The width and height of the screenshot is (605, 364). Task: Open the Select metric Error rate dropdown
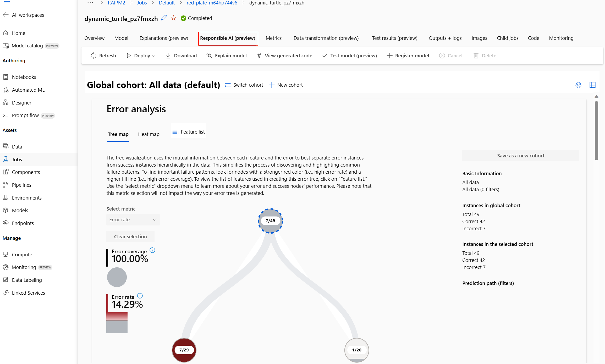click(133, 220)
